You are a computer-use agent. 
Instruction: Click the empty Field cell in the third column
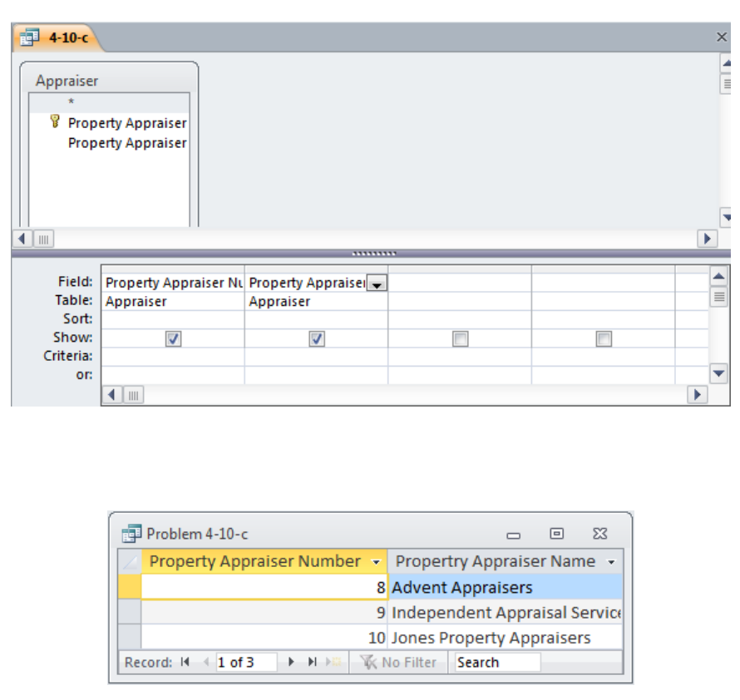[x=460, y=283]
